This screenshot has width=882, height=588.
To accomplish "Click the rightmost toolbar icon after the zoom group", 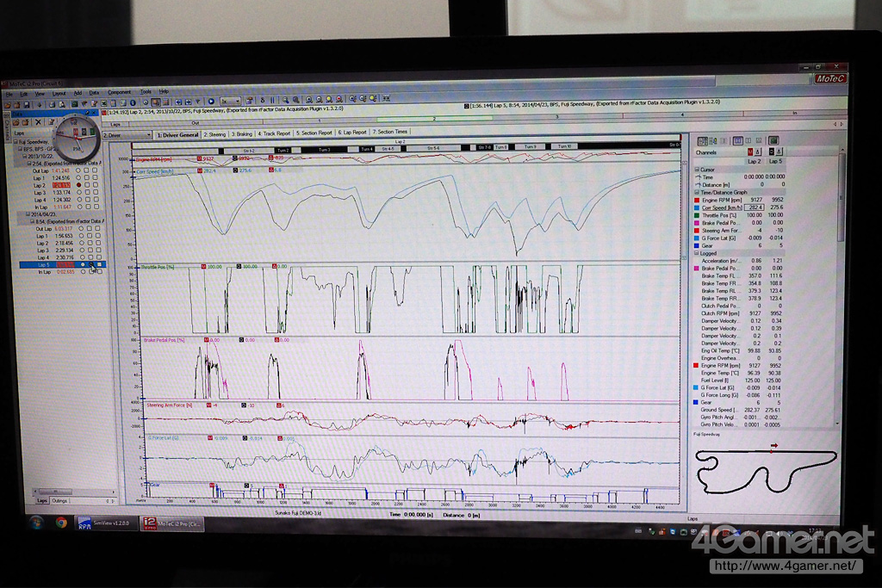I will click(x=387, y=98).
